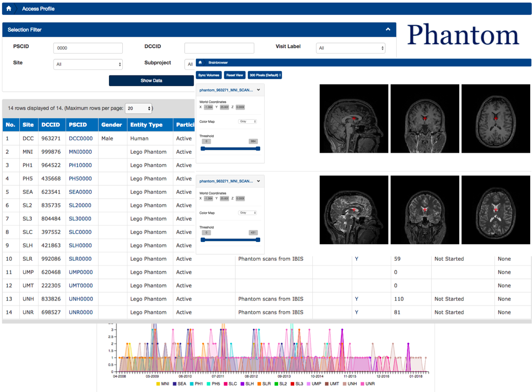Click red crosshair in top sagittal brain view

[x=353, y=118]
